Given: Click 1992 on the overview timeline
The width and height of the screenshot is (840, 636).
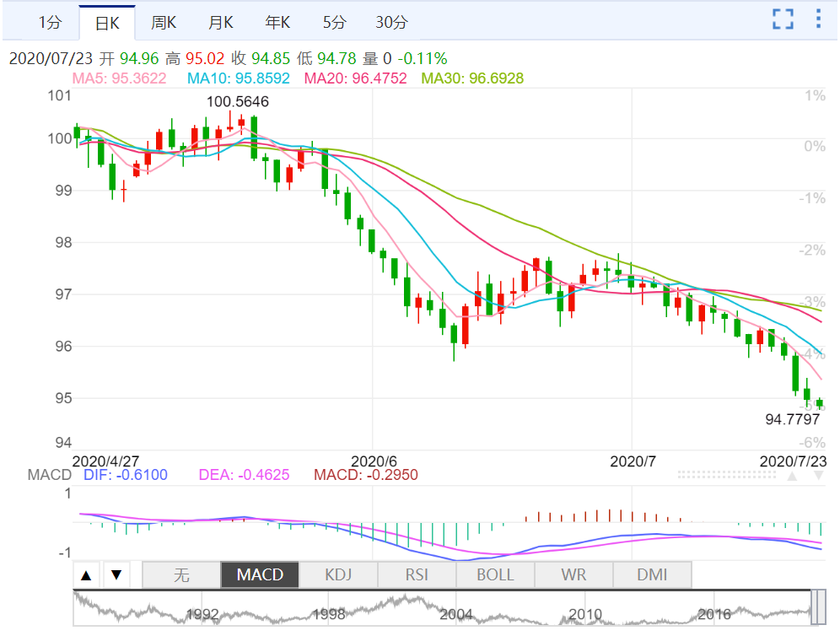Looking at the screenshot, I should pos(202,615).
